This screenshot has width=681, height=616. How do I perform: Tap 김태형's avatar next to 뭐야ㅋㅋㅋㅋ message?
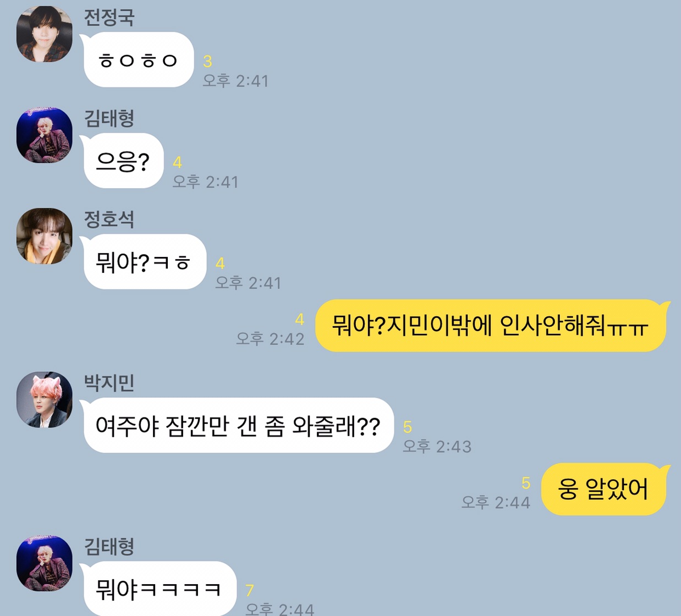click(45, 563)
